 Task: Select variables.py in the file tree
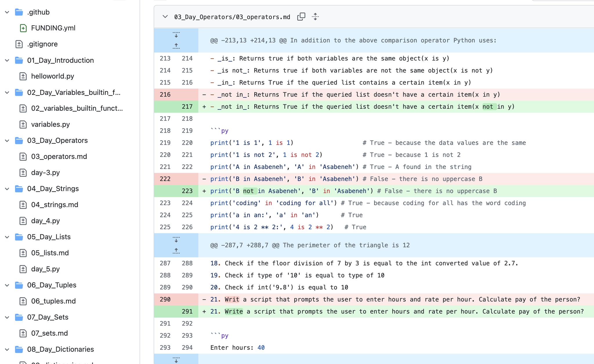50,124
